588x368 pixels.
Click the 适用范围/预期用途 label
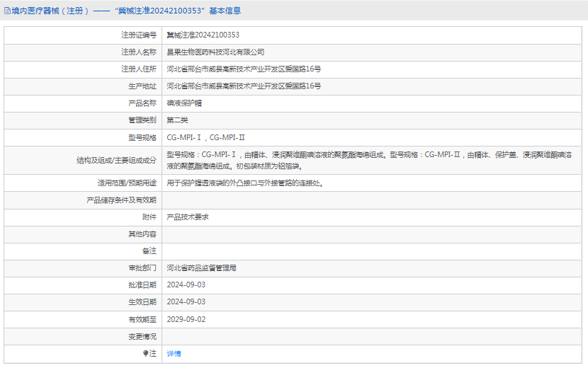coord(127,183)
